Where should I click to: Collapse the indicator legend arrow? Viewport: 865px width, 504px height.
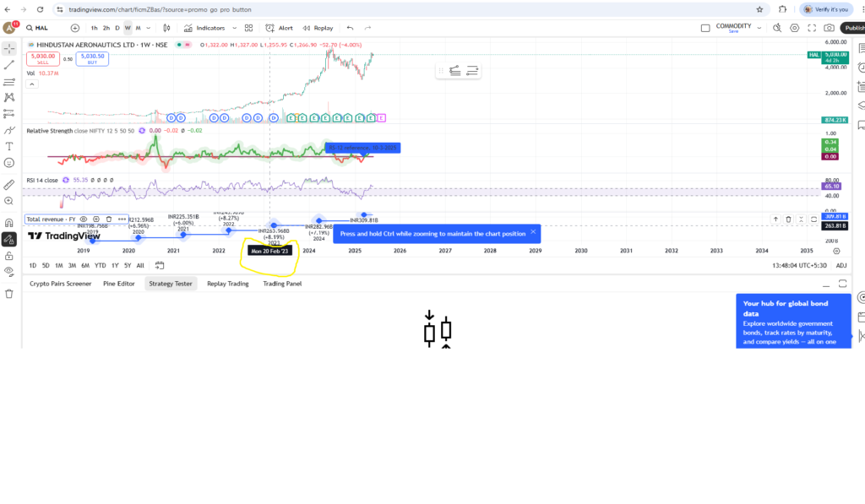(x=32, y=84)
